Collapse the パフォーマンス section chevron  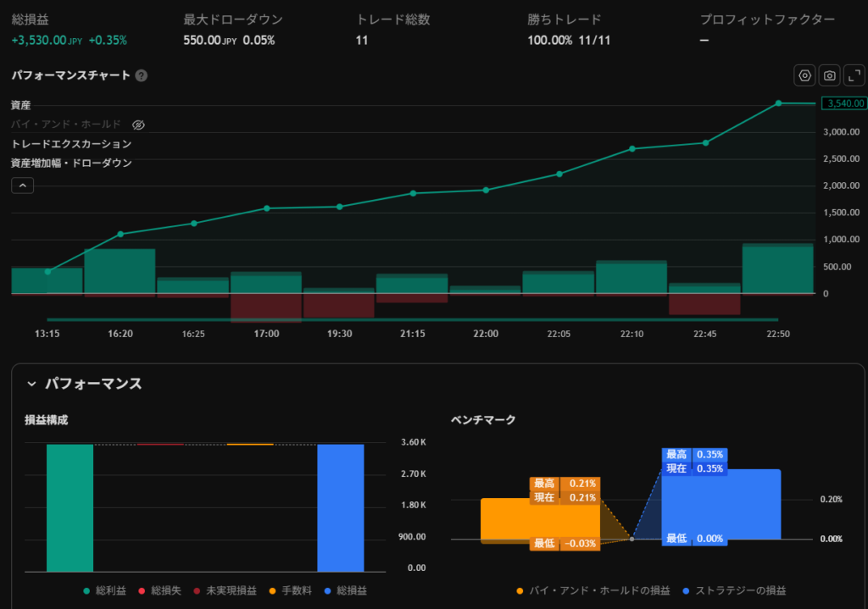pos(31,384)
